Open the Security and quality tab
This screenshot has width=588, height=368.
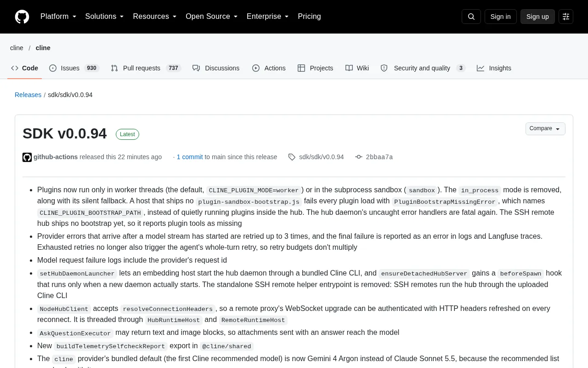(423, 68)
